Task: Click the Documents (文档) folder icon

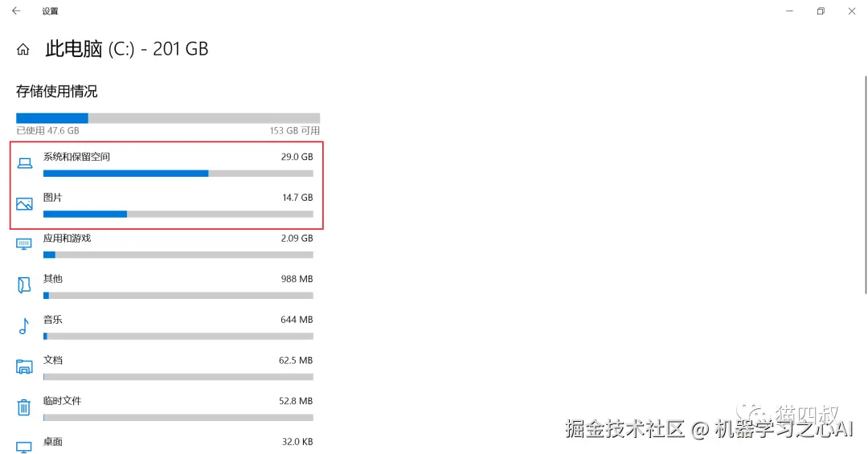Action: [24, 366]
